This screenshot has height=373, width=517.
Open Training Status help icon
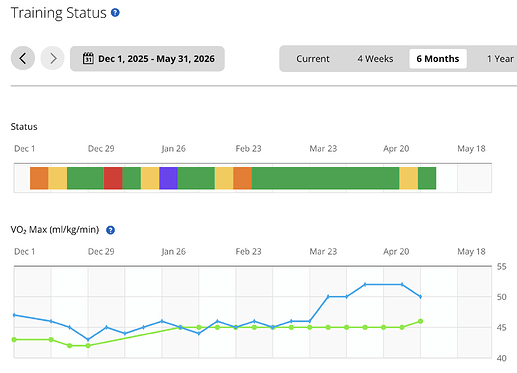[x=115, y=13]
